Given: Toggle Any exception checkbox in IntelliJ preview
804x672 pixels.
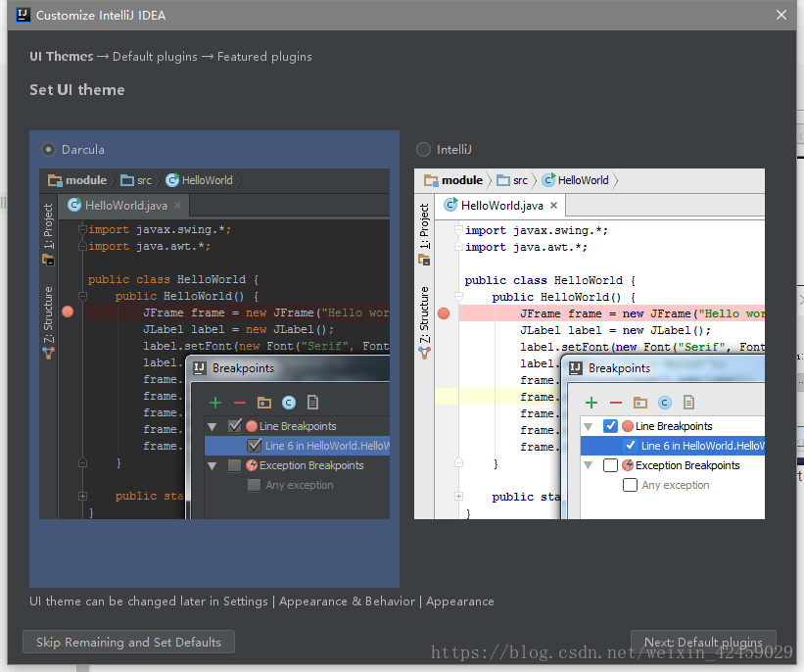Looking at the screenshot, I should pyautogui.click(x=630, y=485).
